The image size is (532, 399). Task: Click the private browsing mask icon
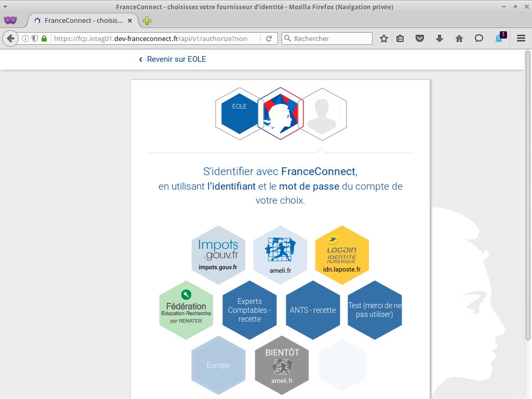pos(10,20)
